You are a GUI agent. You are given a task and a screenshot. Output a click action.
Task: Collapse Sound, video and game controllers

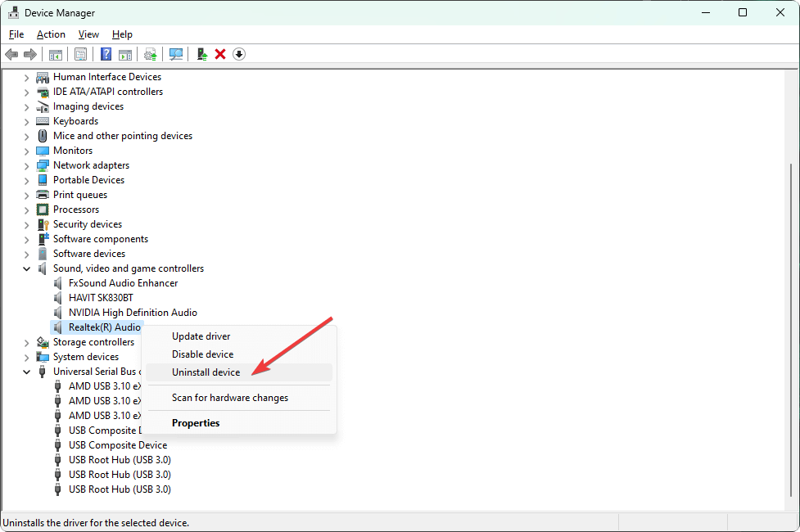point(26,268)
